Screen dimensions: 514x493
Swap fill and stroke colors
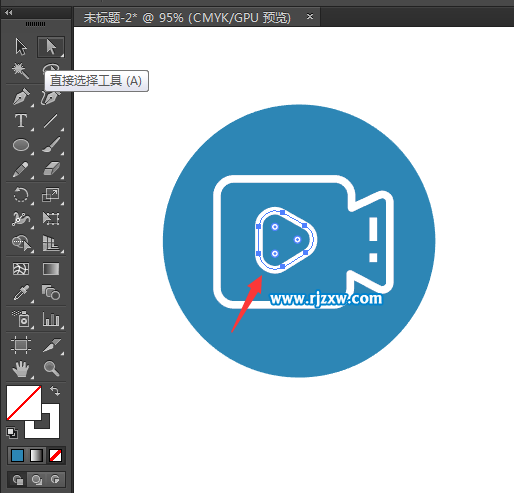pyautogui.click(x=55, y=391)
